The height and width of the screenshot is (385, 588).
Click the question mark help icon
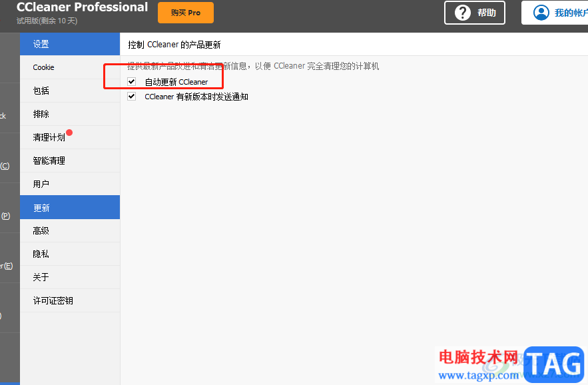pos(462,13)
